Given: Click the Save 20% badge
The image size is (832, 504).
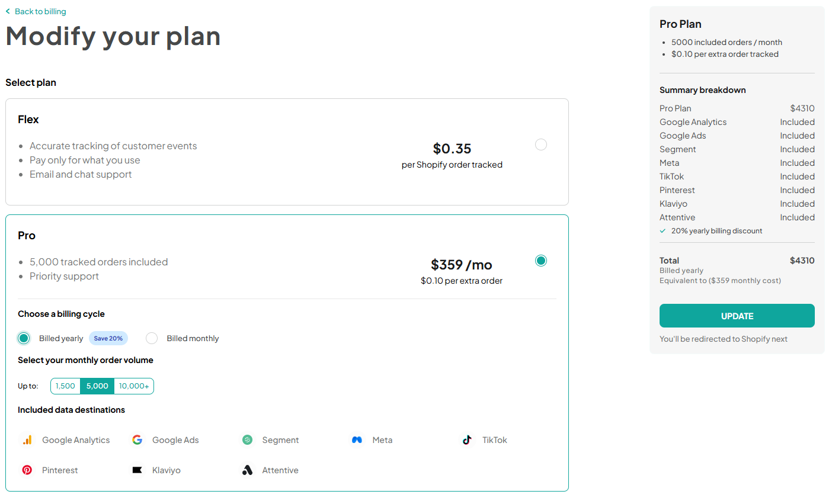Looking at the screenshot, I should pos(108,338).
